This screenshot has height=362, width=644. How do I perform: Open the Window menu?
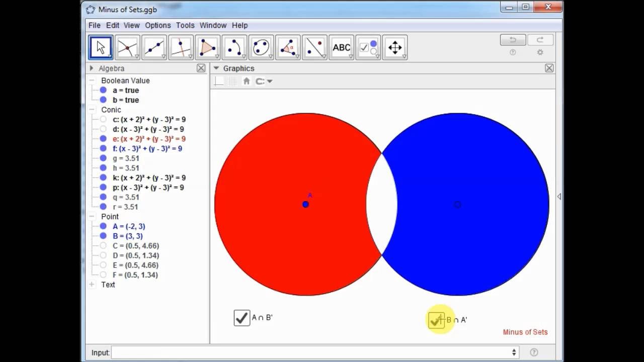[x=213, y=25]
